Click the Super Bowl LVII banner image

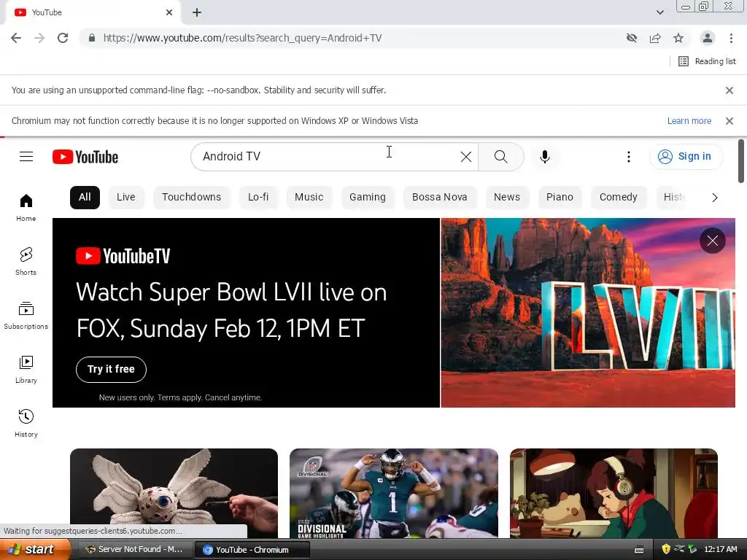[x=588, y=313]
